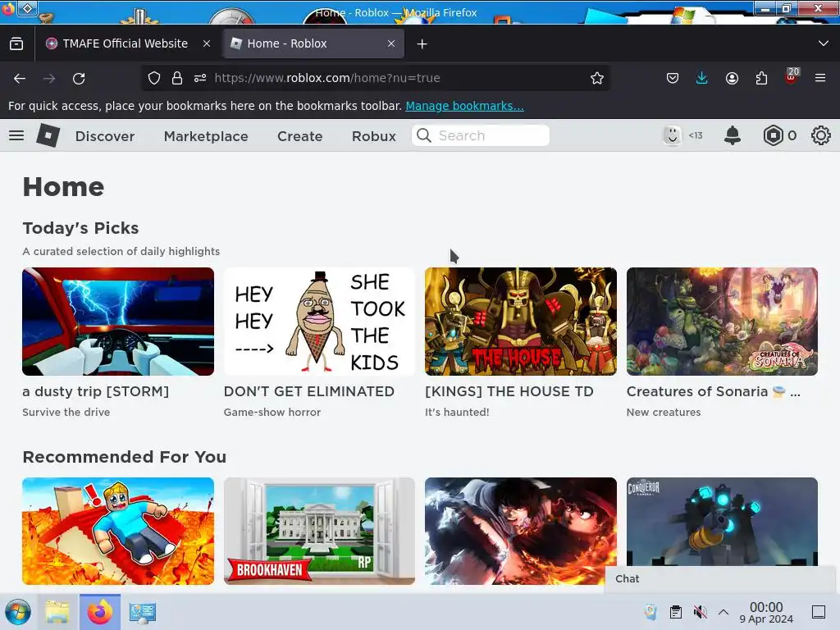Go back with Firefox back arrow
Screen dimensions: 840x630
(x=20, y=78)
